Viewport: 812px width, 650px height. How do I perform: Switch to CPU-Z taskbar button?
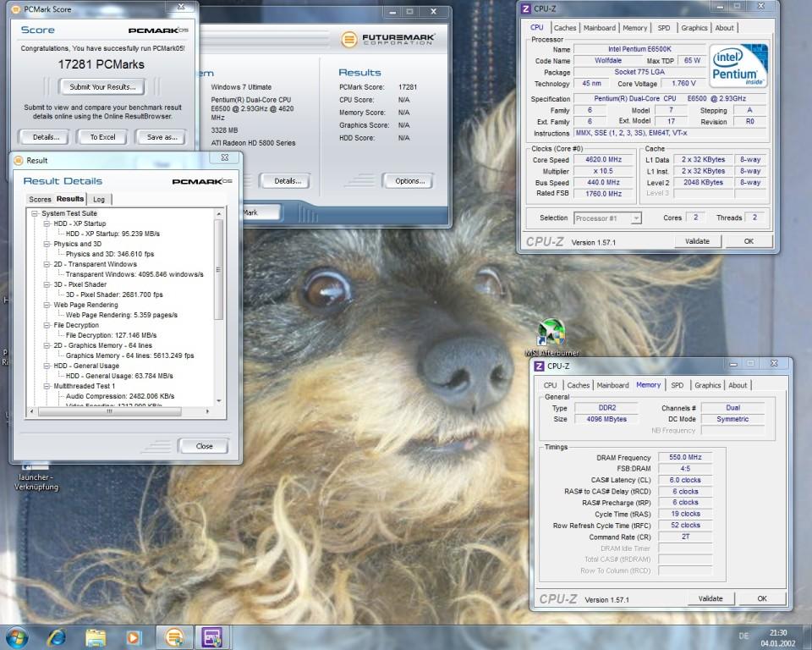tap(211, 637)
